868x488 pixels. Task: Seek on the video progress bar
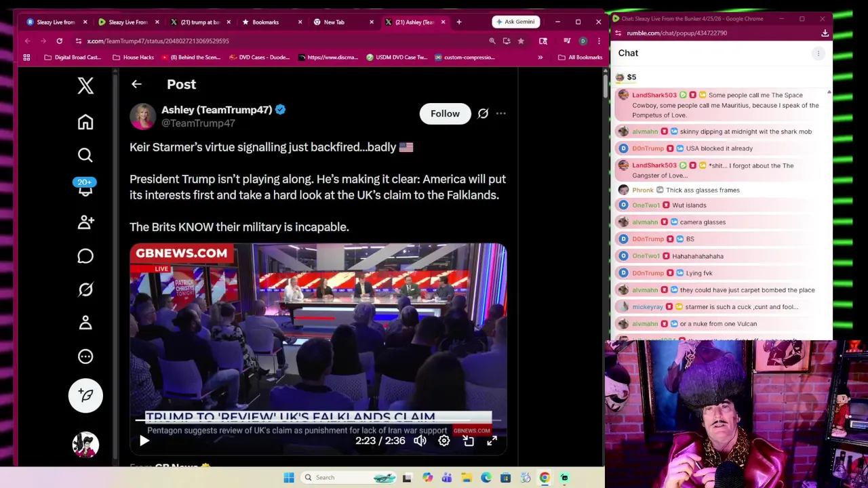[318, 421]
